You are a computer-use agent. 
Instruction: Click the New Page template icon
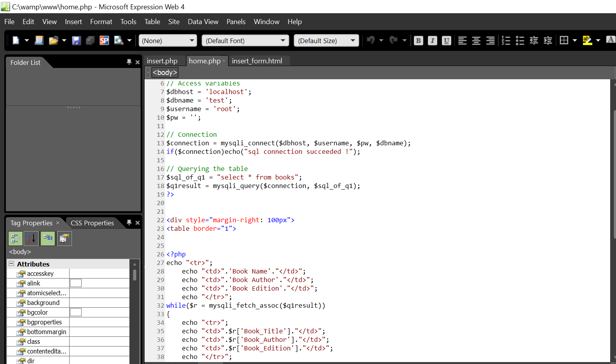pyautogui.click(x=39, y=40)
